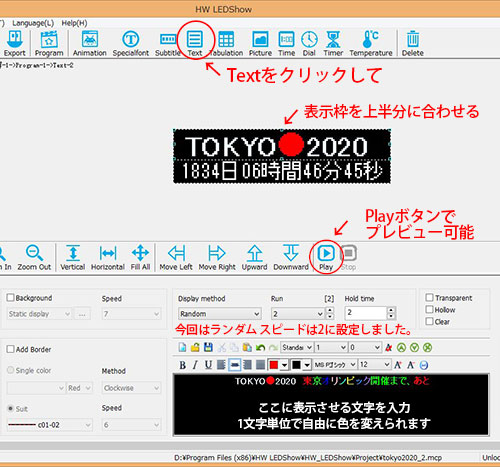Toggle underline formatting

[x=208, y=365]
